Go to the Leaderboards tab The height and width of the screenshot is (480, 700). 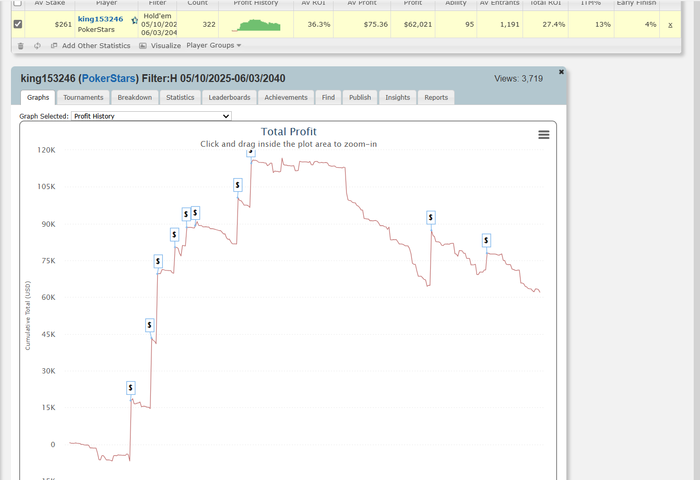pos(229,97)
